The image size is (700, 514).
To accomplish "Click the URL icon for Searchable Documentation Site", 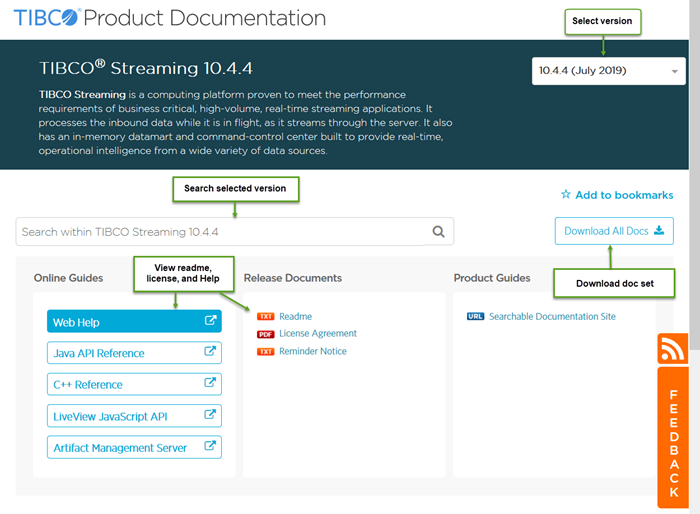I will [x=475, y=317].
